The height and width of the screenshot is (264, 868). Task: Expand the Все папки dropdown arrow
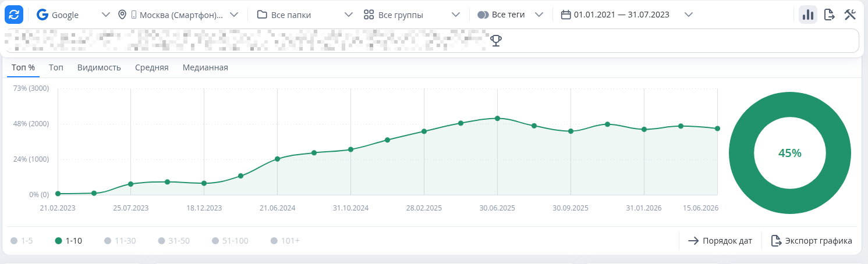point(349,15)
